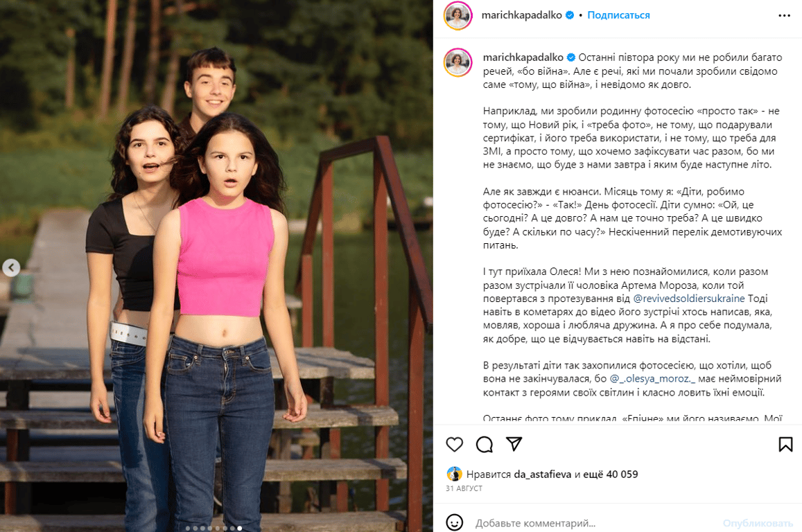View the da_astafieva profile from the likes

pyautogui.click(x=542, y=475)
